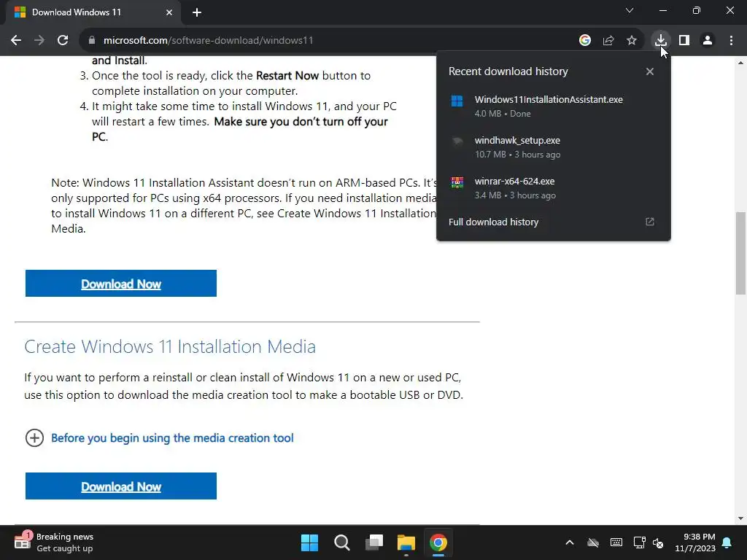Click the windhawk_setup.exe file icon
Image resolution: width=747 pixels, height=560 pixels.
coord(457,141)
